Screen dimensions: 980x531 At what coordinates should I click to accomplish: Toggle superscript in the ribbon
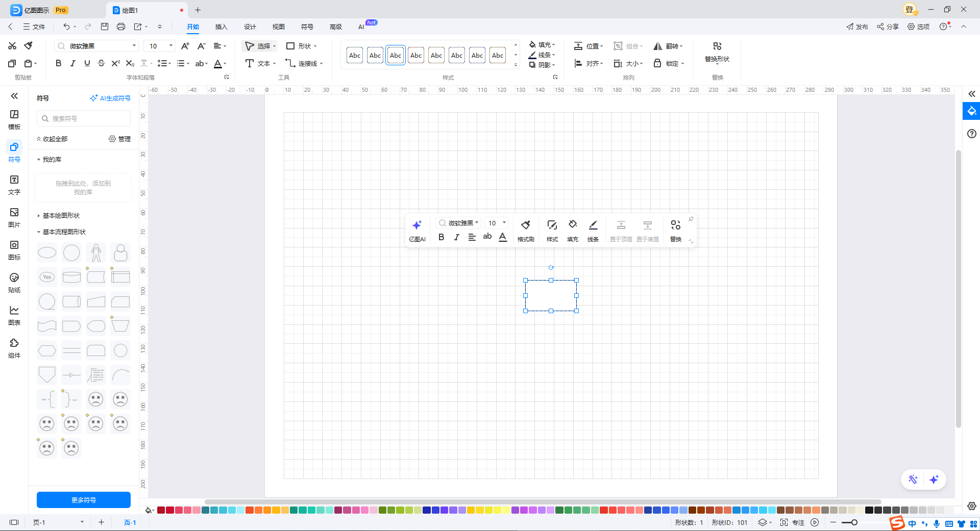coord(115,63)
